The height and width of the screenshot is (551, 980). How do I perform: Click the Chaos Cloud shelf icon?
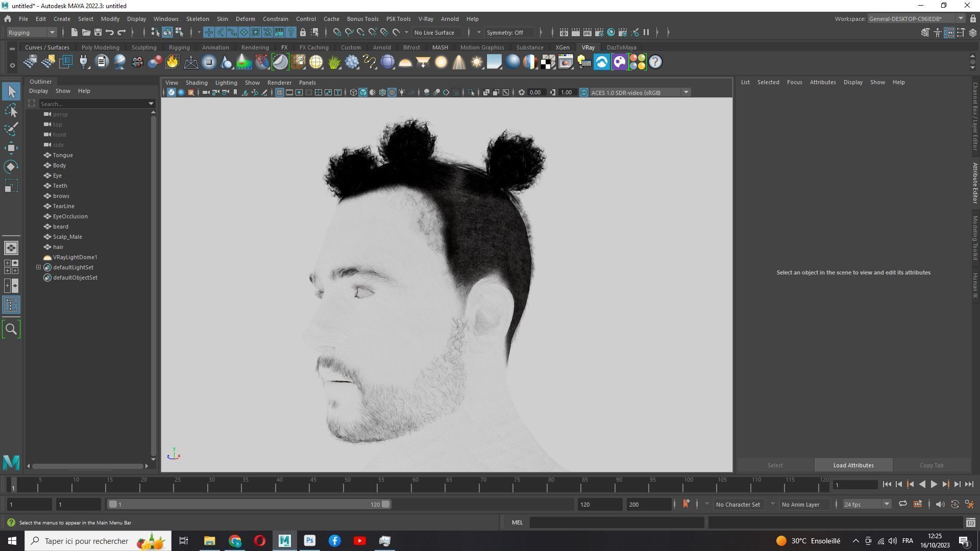point(602,62)
